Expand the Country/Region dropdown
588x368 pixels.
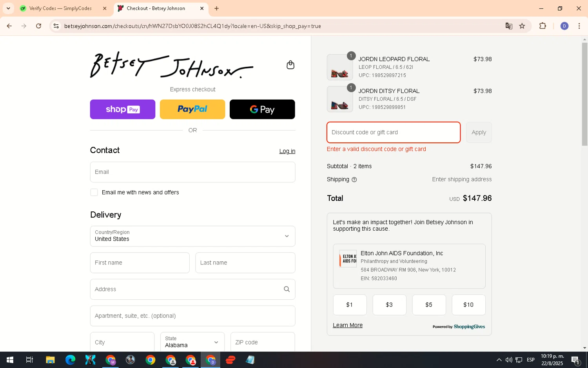pyautogui.click(x=192, y=236)
